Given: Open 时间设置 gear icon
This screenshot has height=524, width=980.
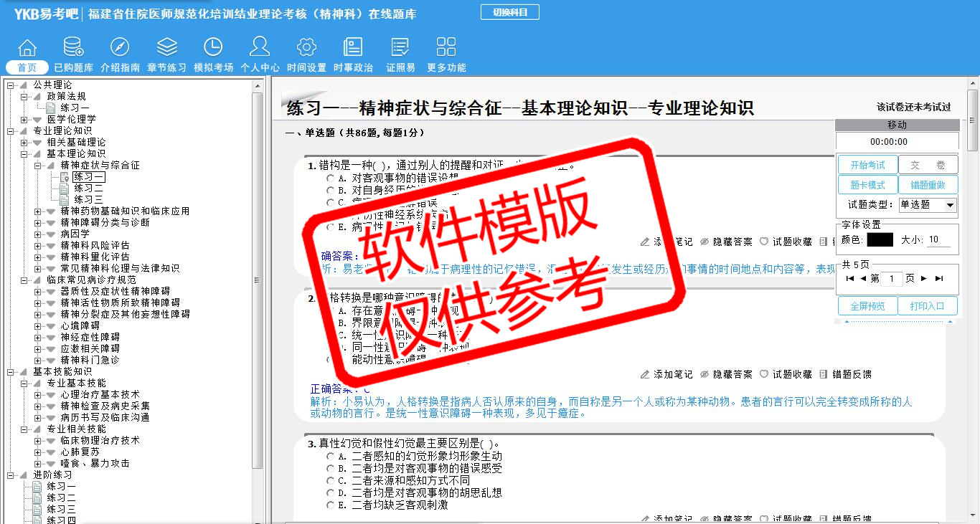Looking at the screenshot, I should click(306, 48).
